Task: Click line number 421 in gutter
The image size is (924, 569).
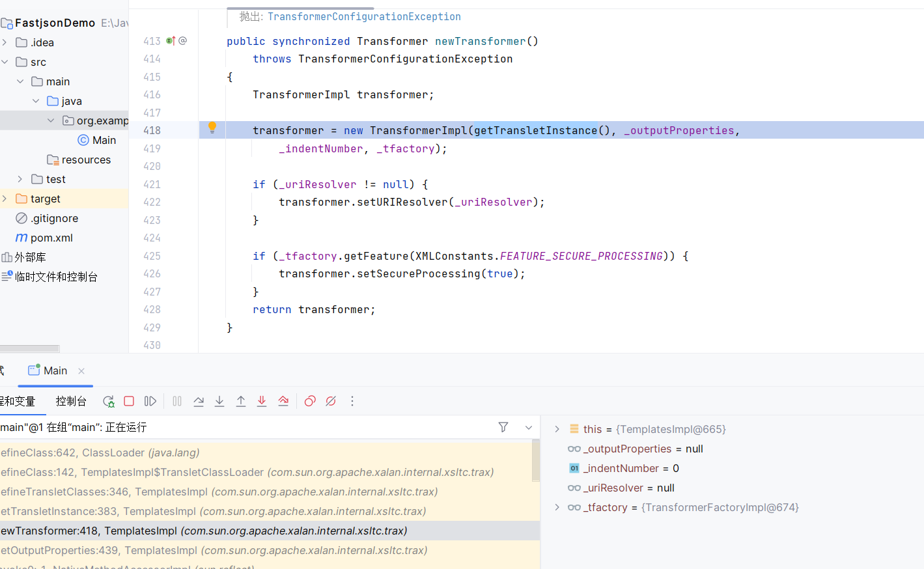Action: [152, 184]
